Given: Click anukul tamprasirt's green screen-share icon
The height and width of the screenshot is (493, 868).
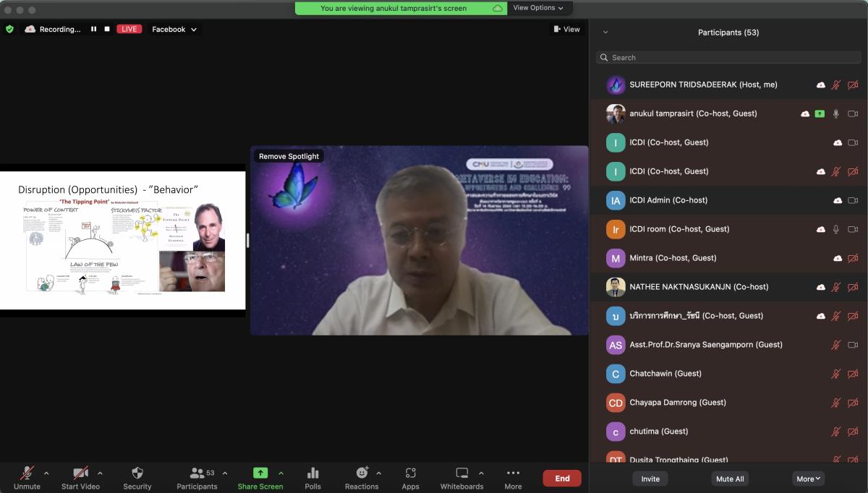Looking at the screenshot, I should [820, 113].
